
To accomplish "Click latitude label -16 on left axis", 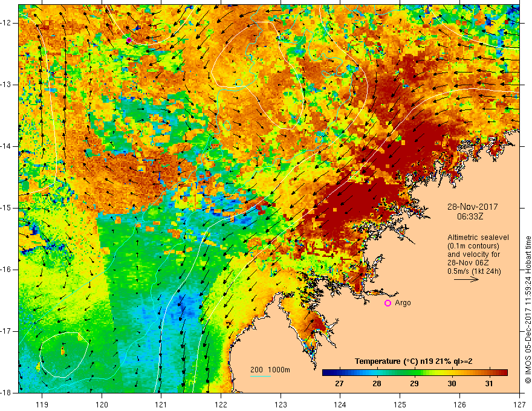I will point(6,270).
